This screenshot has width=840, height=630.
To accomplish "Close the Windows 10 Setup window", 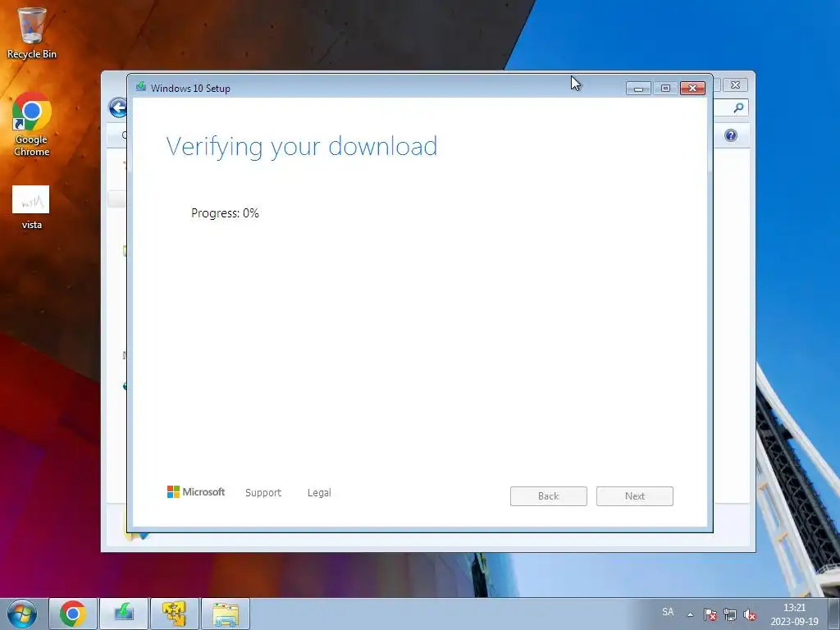I will coord(692,88).
